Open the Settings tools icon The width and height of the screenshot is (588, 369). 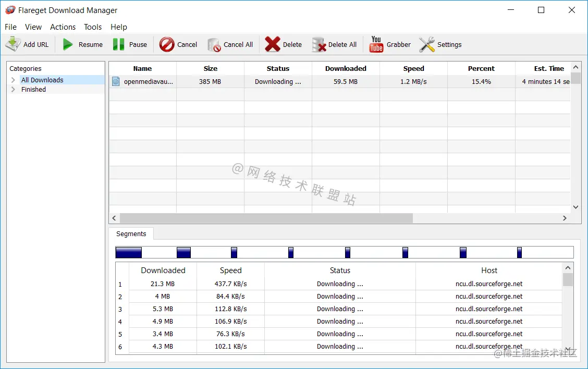click(x=427, y=44)
